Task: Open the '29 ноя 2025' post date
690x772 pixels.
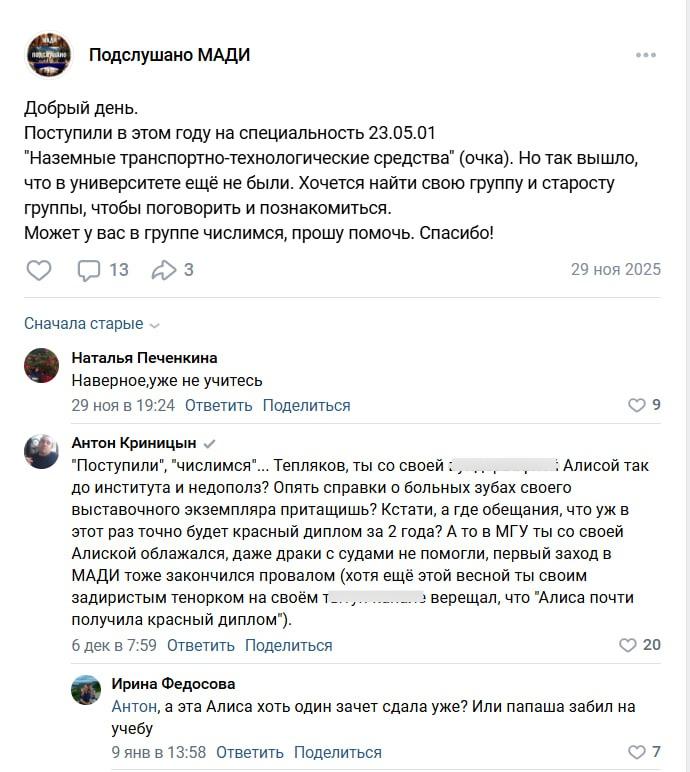Action: tap(615, 270)
